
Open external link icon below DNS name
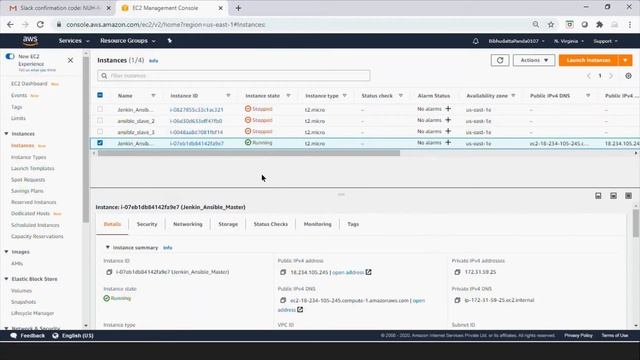click(x=300, y=310)
